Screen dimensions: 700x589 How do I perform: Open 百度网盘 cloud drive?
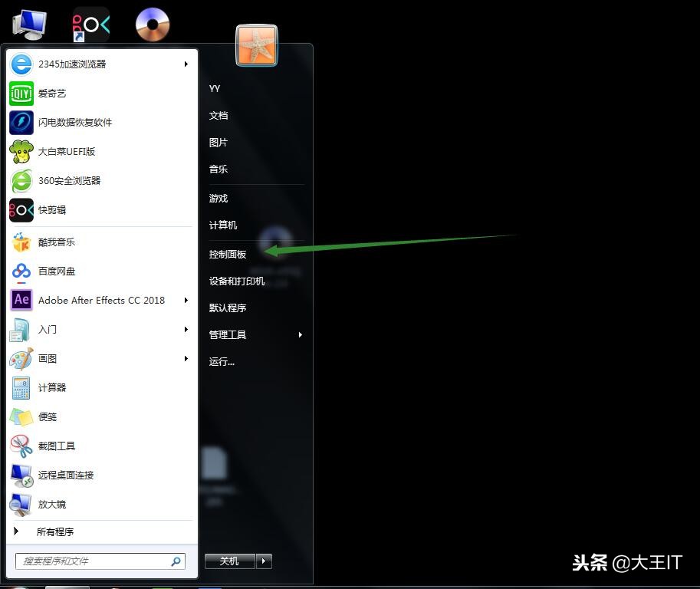(57, 271)
